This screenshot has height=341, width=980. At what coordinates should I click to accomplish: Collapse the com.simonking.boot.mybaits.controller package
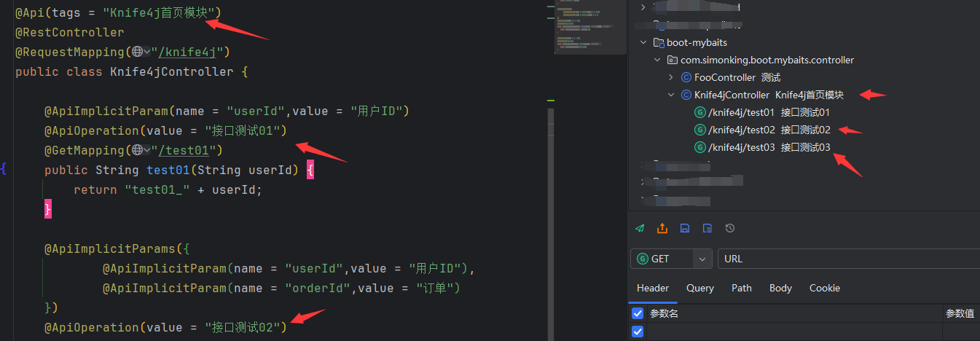pyautogui.click(x=656, y=60)
